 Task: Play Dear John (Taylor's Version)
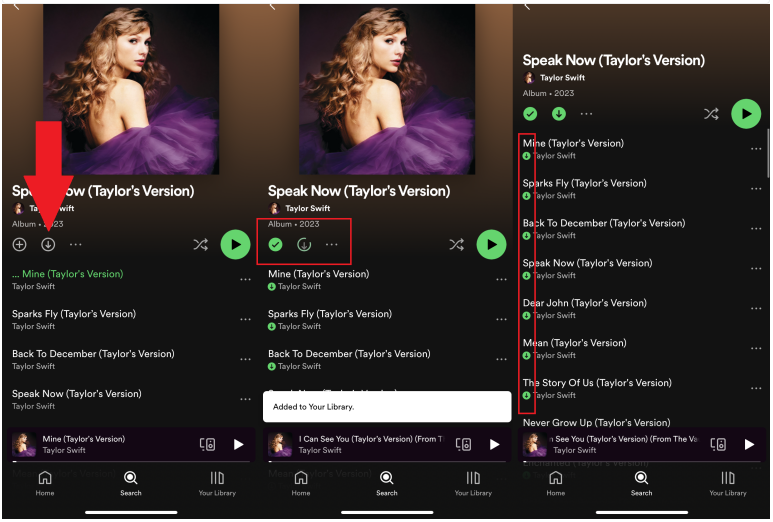[585, 303]
